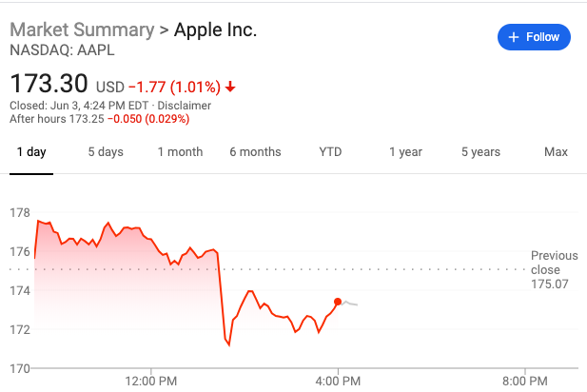587x392 pixels.
Task: Select the 1 day tab
Action: (x=31, y=152)
